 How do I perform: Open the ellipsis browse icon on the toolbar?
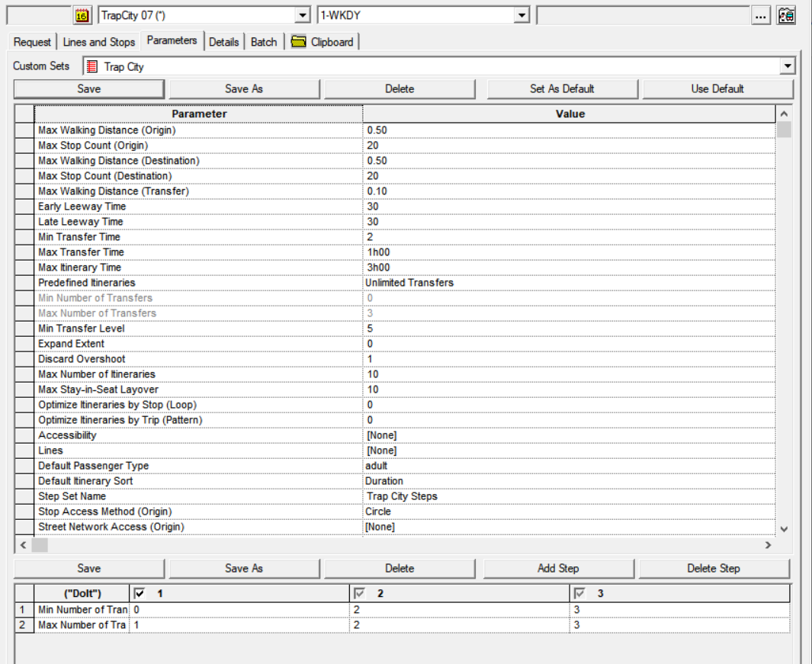coord(760,14)
